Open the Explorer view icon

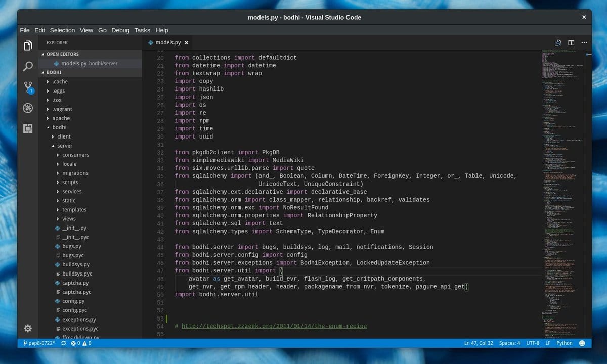[28, 45]
